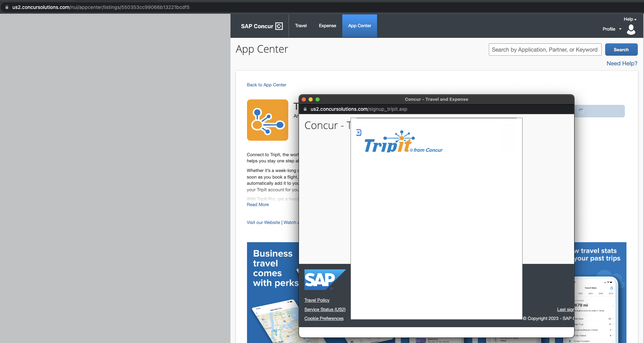Image resolution: width=644 pixels, height=343 pixels.
Task: Click the user profile avatar icon
Action: click(x=631, y=30)
